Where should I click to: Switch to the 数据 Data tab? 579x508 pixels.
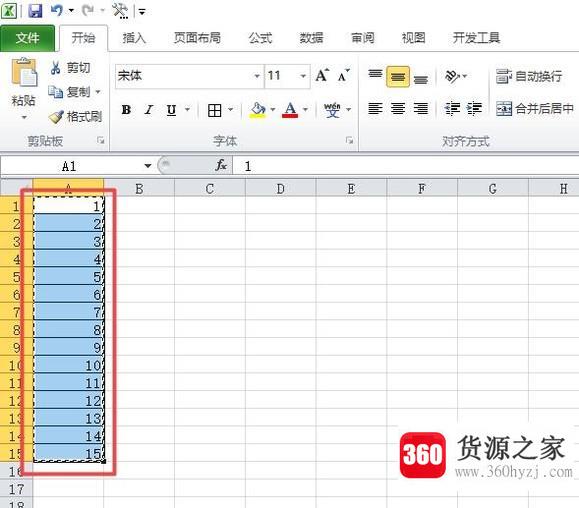pyautogui.click(x=311, y=38)
